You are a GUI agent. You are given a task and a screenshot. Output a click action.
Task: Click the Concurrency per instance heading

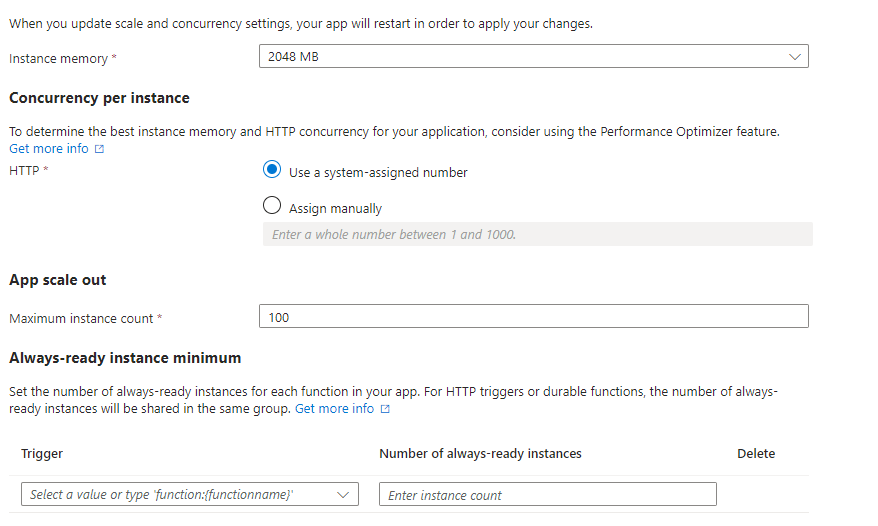99,98
